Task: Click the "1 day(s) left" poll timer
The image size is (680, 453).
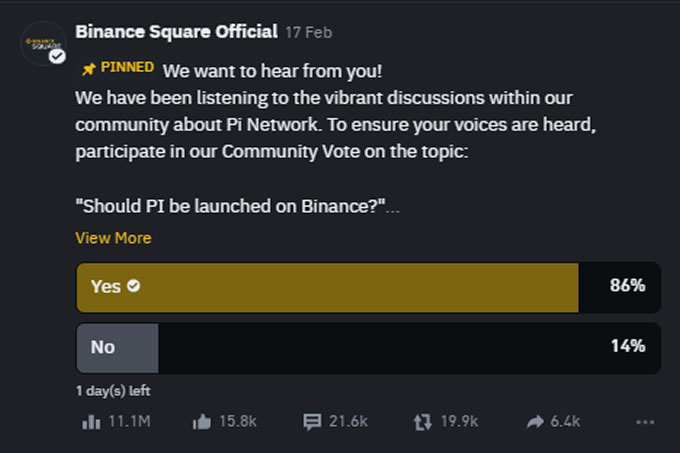Action: (x=113, y=390)
